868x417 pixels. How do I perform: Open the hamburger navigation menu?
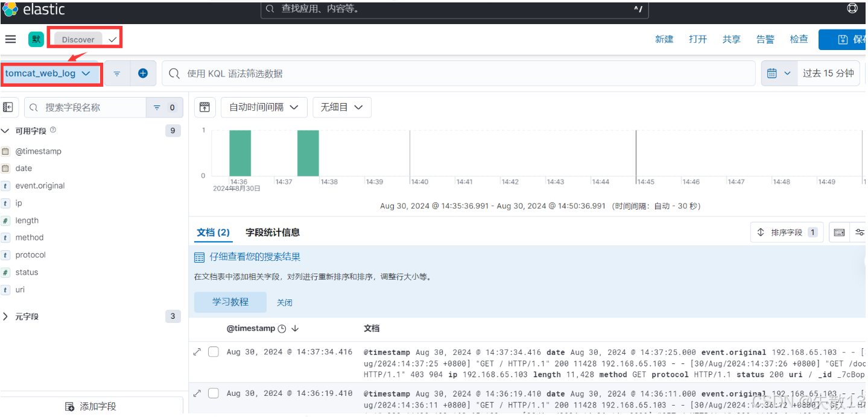pyautogui.click(x=10, y=39)
